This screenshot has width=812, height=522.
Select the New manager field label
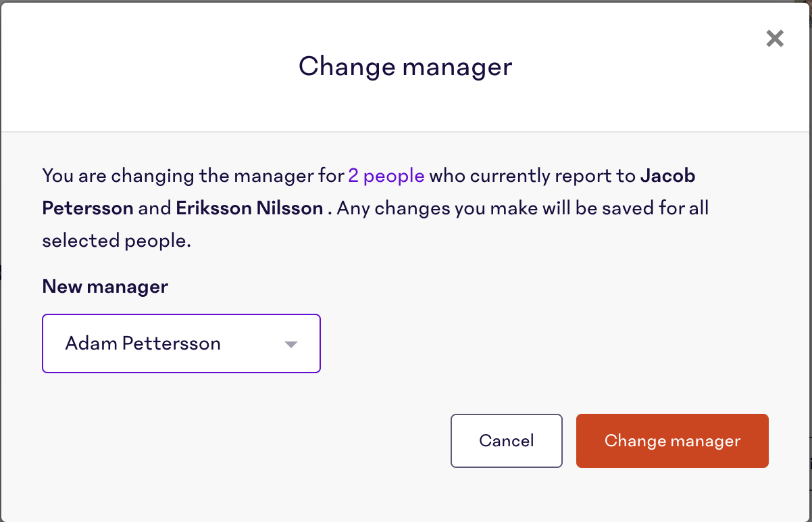click(105, 286)
